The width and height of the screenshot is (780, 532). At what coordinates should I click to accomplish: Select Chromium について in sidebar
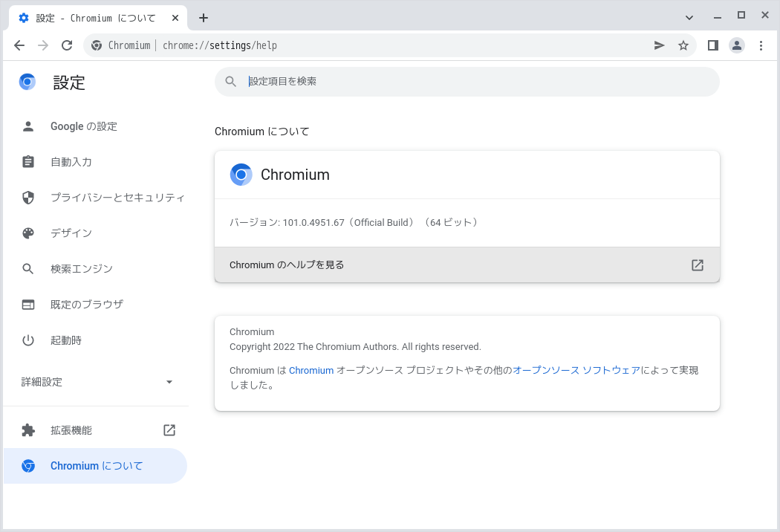(x=95, y=466)
